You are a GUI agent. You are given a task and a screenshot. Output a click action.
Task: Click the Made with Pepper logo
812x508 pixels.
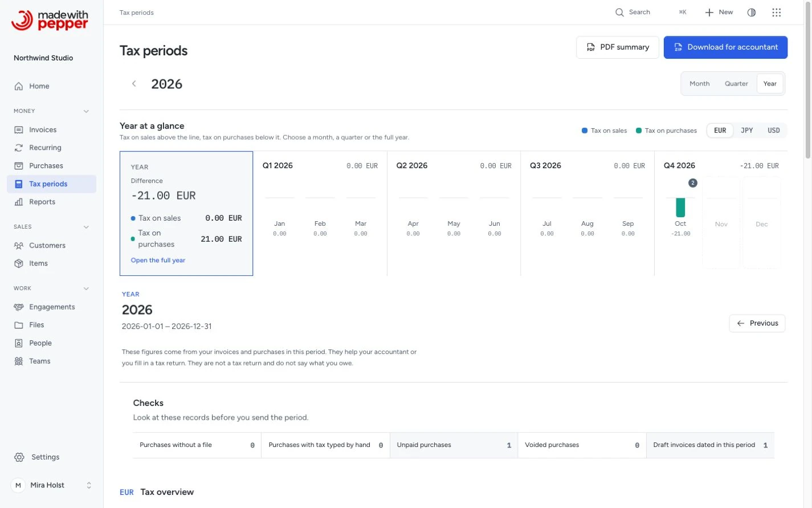(x=50, y=20)
